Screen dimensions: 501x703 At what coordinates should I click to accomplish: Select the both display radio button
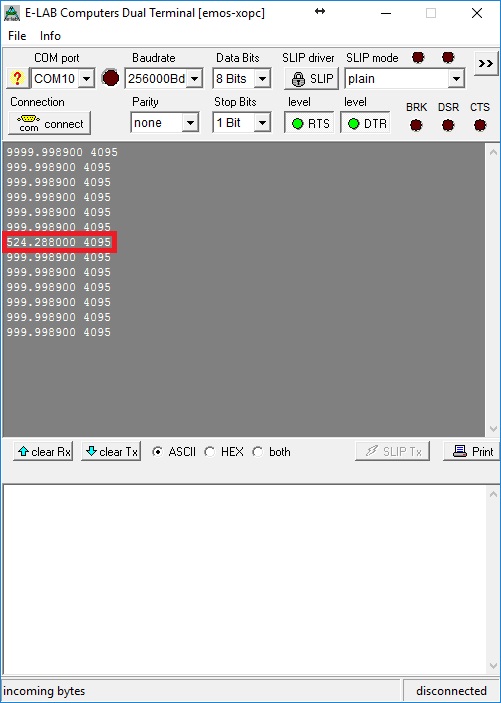257,452
